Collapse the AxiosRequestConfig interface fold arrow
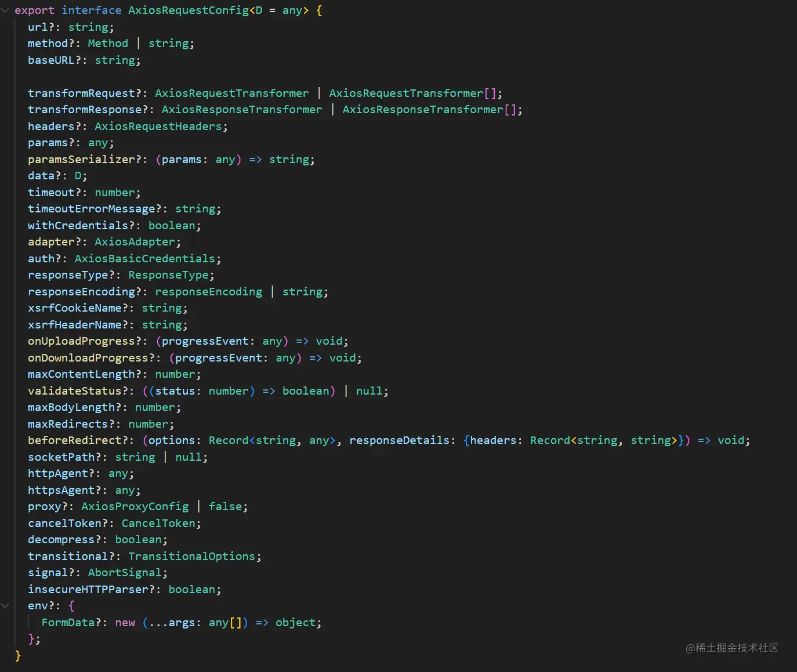The height and width of the screenshot is (672, 797). (x=5, y=10)
